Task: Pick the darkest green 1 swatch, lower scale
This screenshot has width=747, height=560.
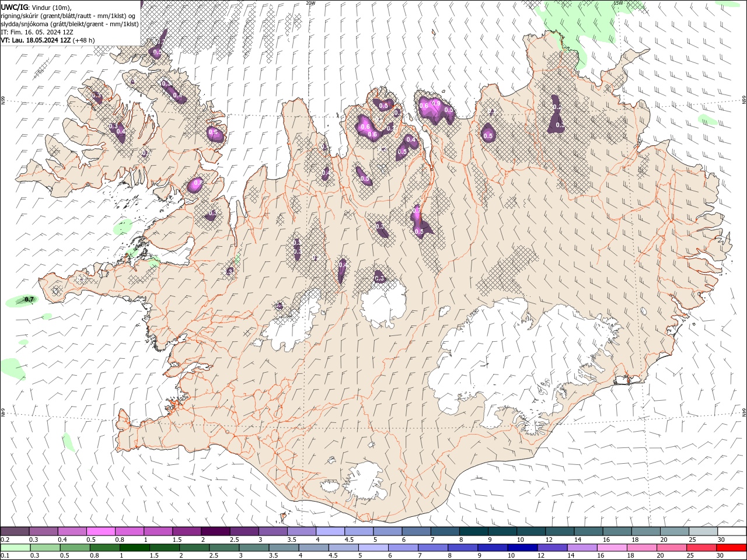Action: [135, 548]
